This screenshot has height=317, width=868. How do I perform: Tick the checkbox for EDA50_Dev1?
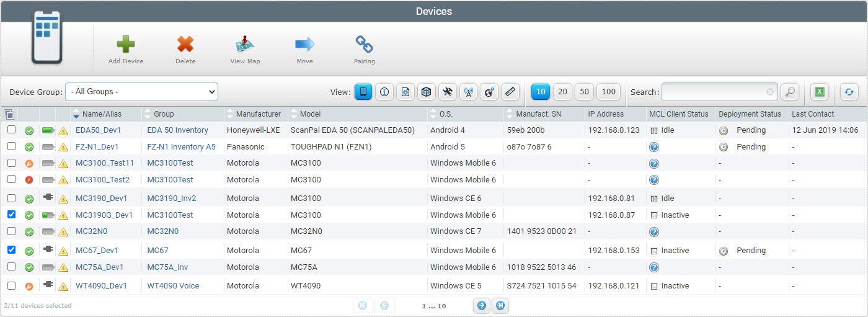(x=11, y=130)
